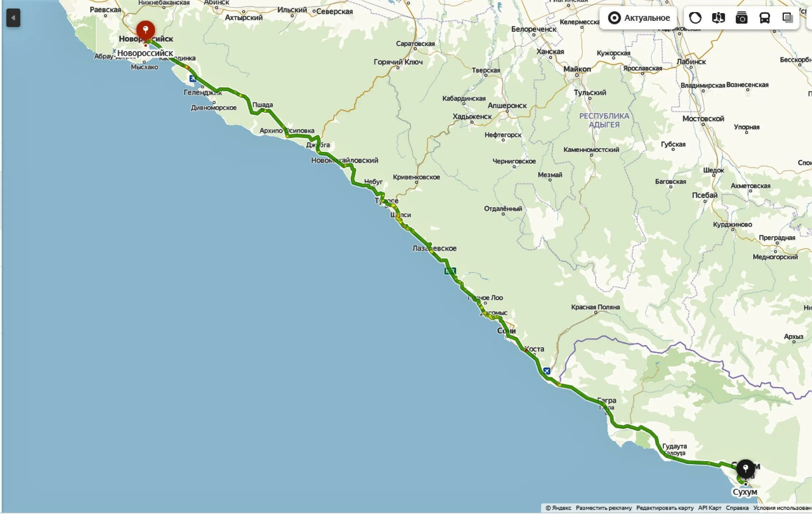Open the Справка link

coord(737,508)
